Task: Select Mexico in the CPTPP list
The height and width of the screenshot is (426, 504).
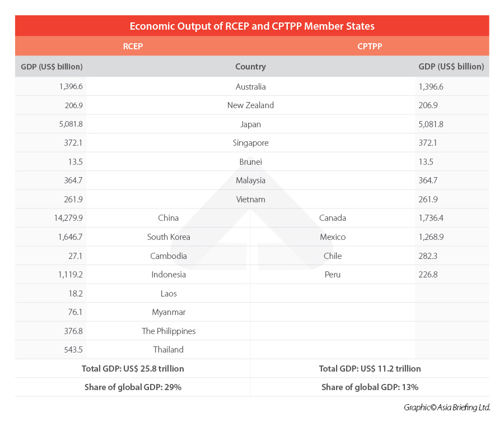Action: pos(333,237)
